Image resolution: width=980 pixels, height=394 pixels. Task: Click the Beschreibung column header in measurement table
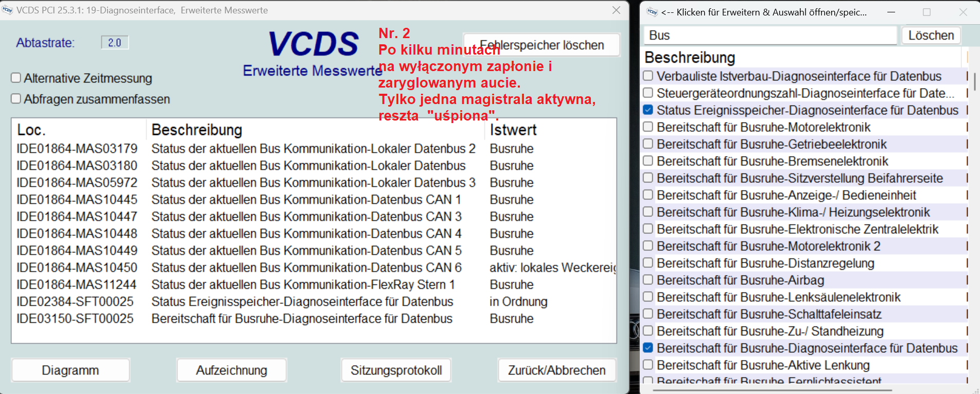[197, 130]
